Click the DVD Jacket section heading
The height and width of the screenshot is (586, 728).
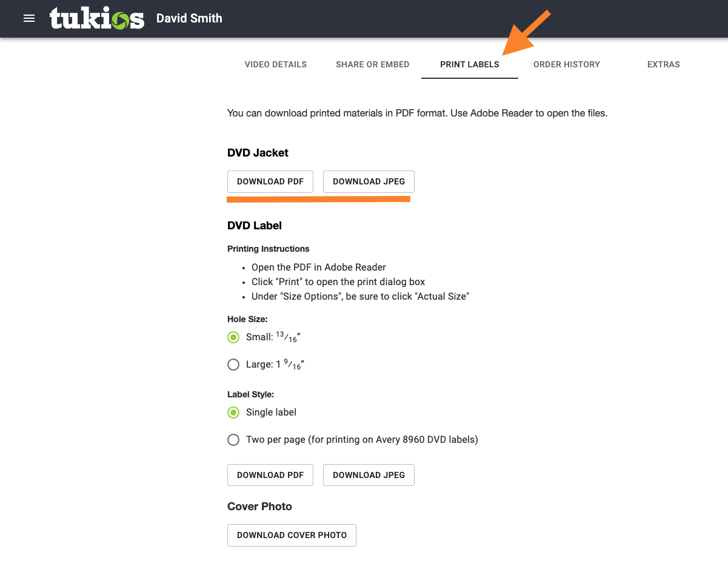point(258,153)
